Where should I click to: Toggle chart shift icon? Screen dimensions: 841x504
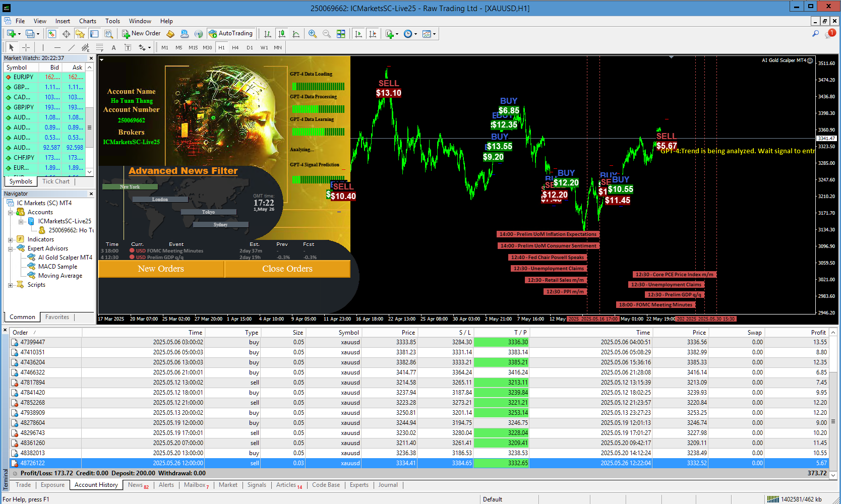pos(373,34)
